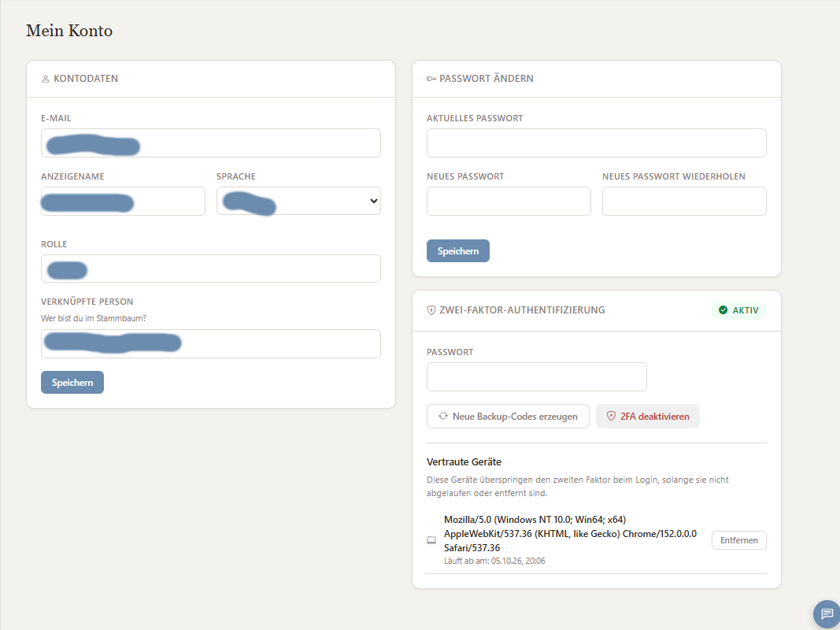Generate new backup codes

(x=508, y=417)
